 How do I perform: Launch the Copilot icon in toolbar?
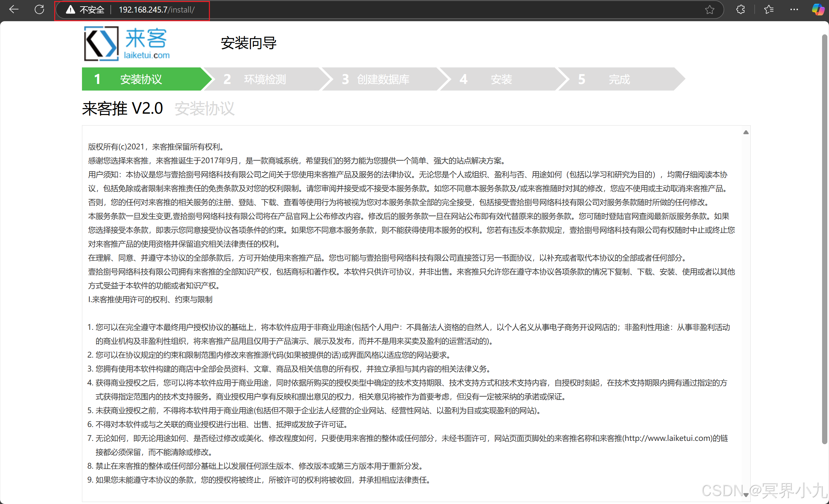tap(818, 10)
